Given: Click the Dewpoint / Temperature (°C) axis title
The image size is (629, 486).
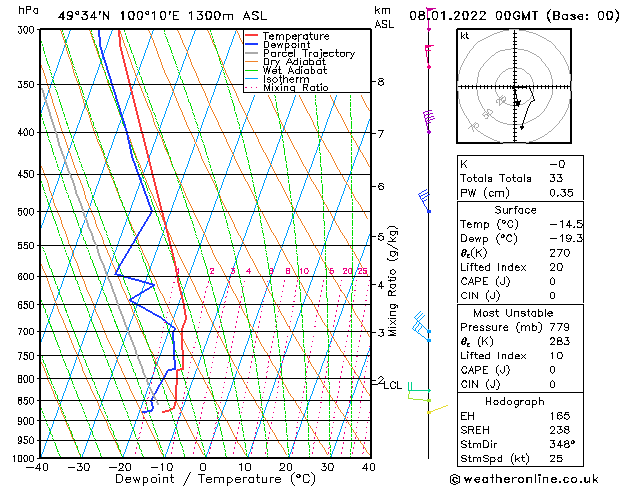Looking at the screenshot, I should [215, 479].
